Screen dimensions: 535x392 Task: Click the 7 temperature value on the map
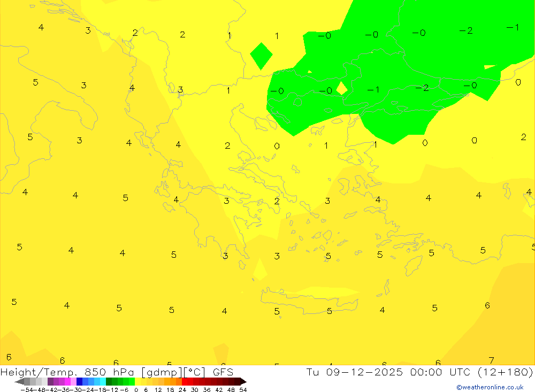pos(491,360)
